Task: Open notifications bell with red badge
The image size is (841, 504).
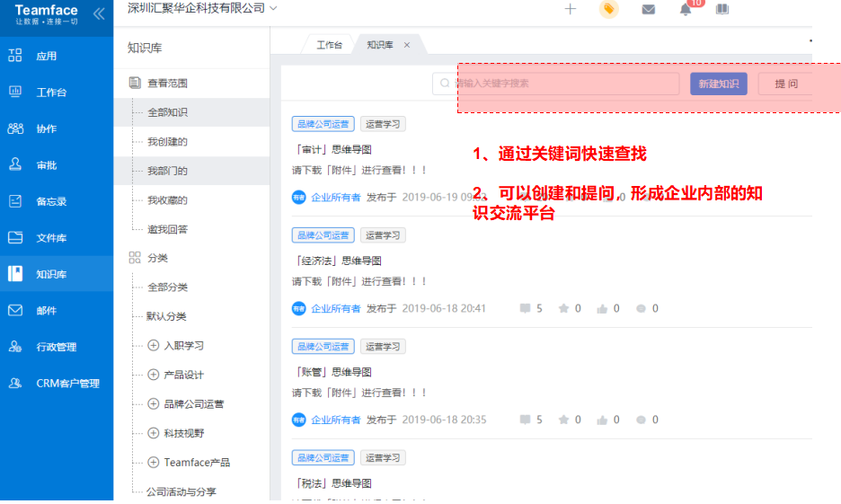Action: pyautogui.click(x=686, y=9)
